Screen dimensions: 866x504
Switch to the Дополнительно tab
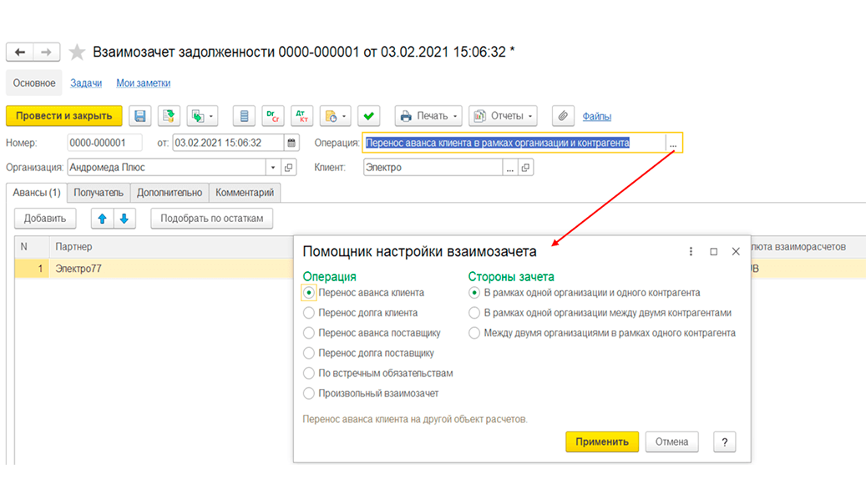point(170,193)
